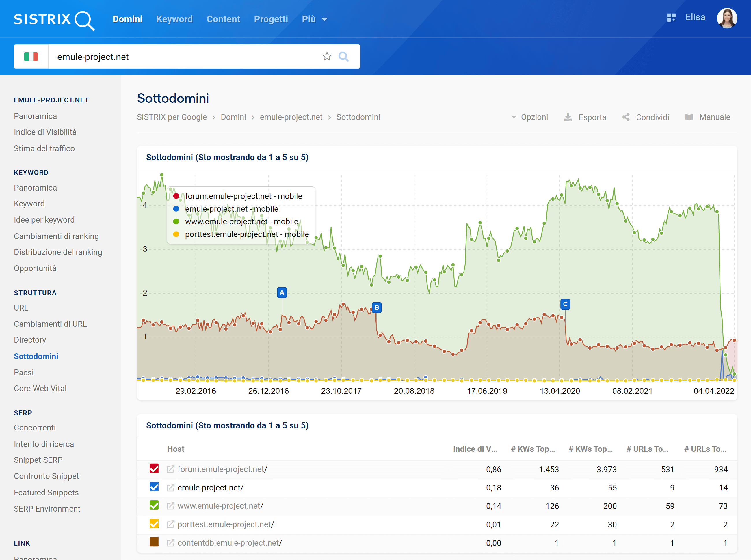Toggle visibility checkbox for forum.emule-project.net row

(x=154, y=468)
